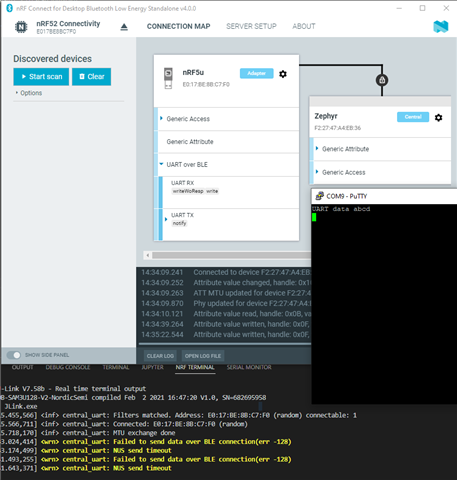457x480 pixels.
Task: Click Open Log File button
Action: (x=203, y=356)
